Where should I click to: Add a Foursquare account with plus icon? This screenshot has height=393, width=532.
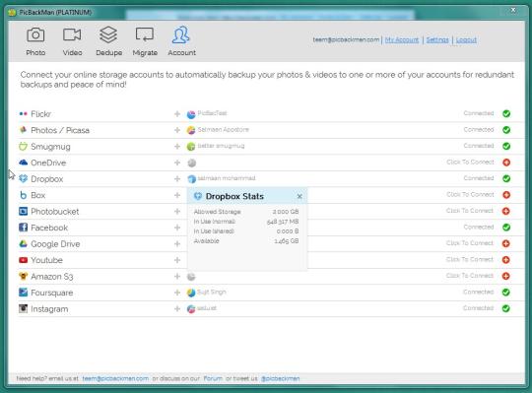(177, 293)
